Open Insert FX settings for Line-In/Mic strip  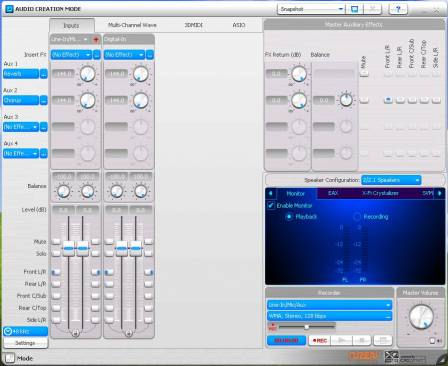97,55
